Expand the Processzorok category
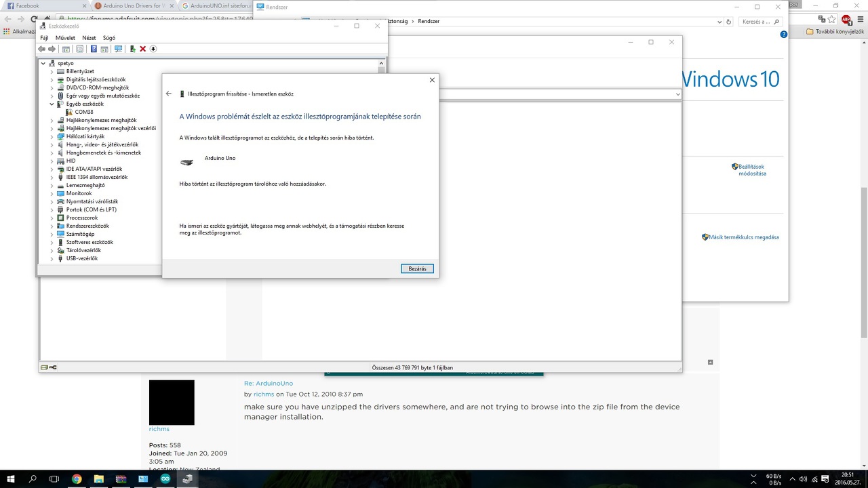 [x=52, y=218]
